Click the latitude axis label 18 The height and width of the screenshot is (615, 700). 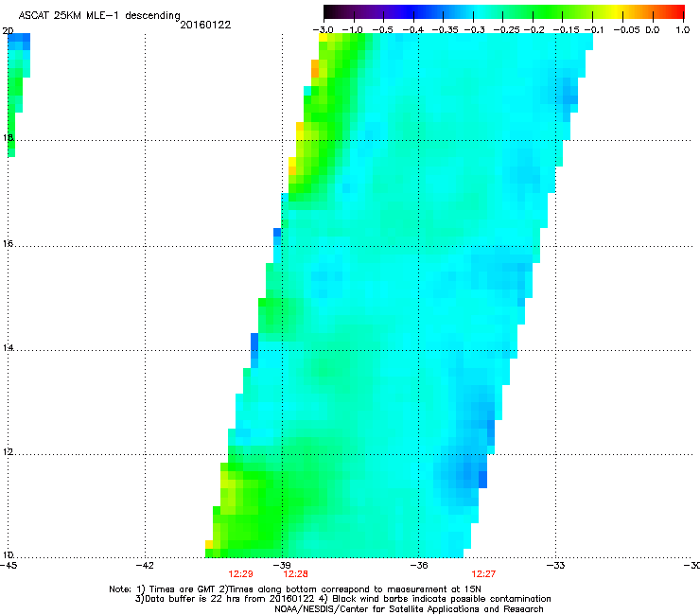[8, 137]
